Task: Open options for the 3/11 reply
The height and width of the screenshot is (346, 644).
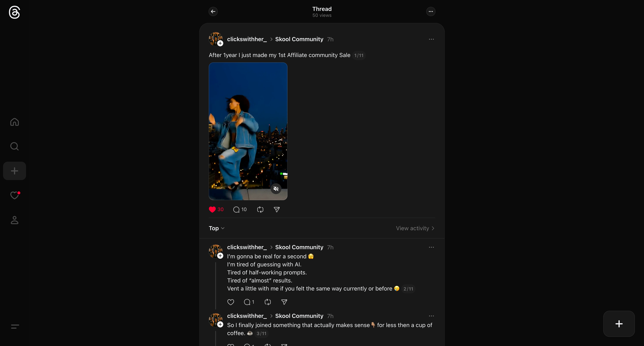Action: 431,316
